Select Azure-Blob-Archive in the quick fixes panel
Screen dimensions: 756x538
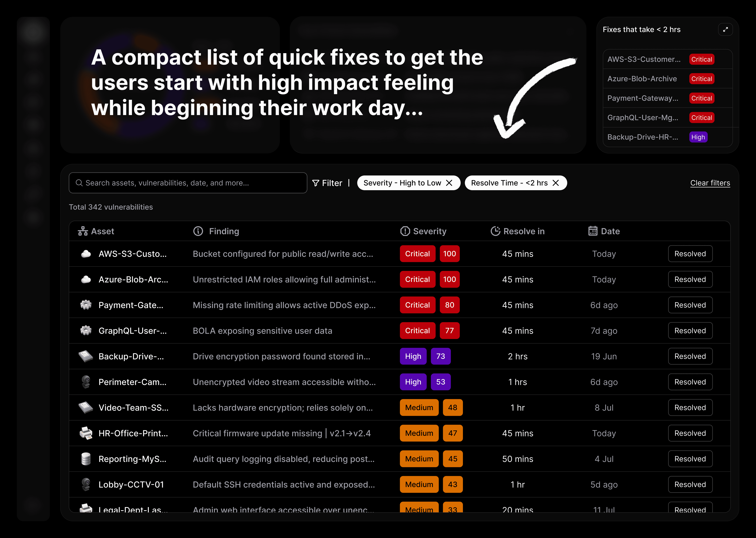click(668, 79)
